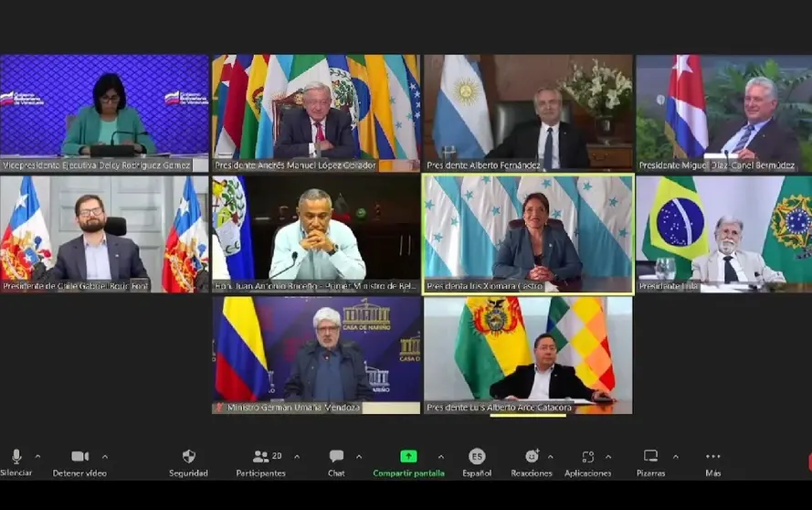Open Pizarras whiteboard icon
The width and height of the screenshot is (812, 510).
click(650, 456)
